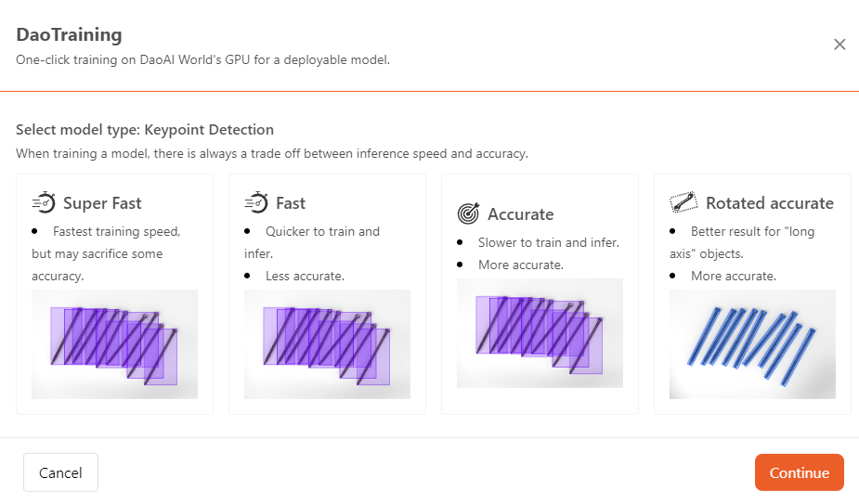Continue to the next training step
The width and height of the screenshot is (859, 504).
click(800, 472)
